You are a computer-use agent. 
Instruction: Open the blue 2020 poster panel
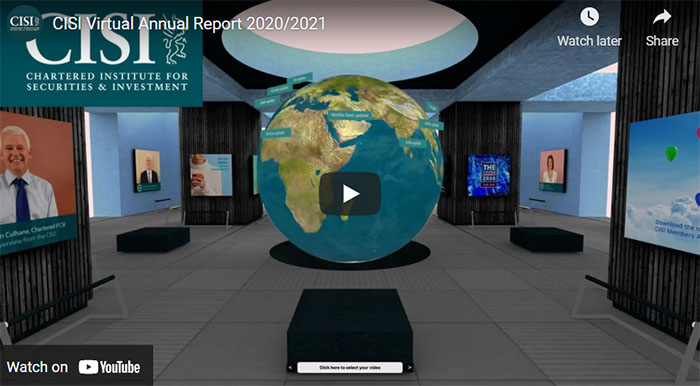coord(489,175)
